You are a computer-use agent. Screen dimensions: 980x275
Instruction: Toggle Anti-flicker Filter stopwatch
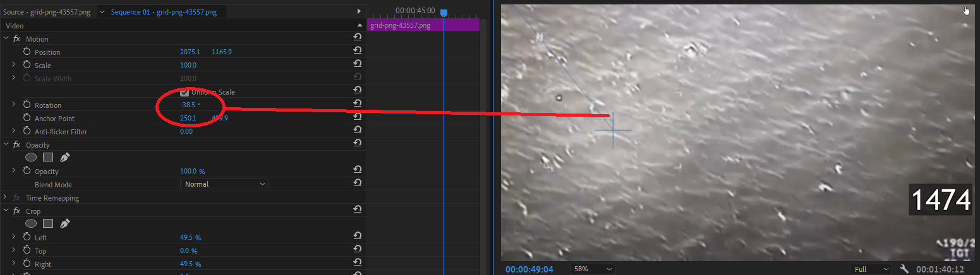pyautogui.click(x=27, y=131)
